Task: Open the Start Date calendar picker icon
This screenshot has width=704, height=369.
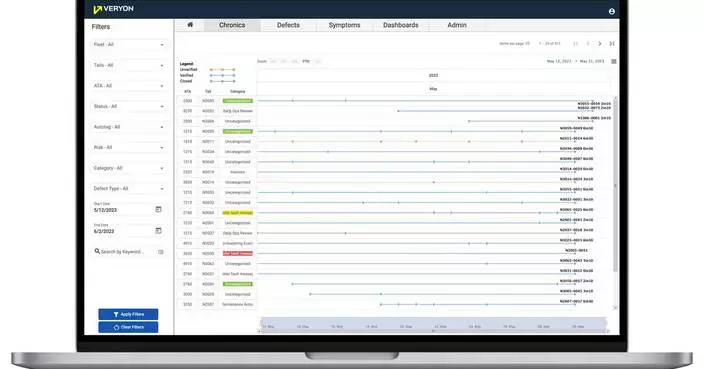Action: (158, 210)
